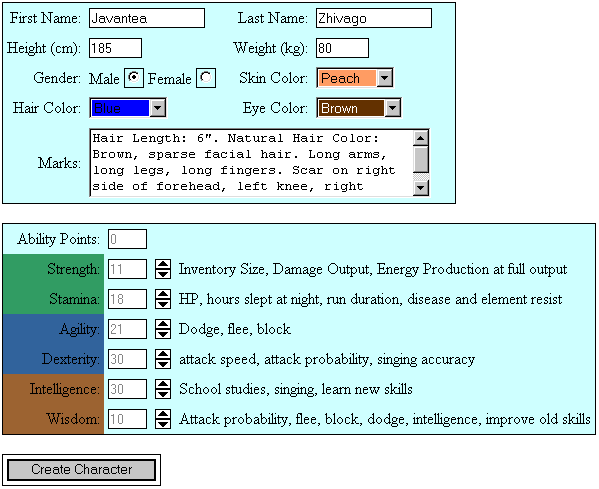This screenshot has height=489, width=599.
Task: Focus the Weight (kg) field
Action: pyautogui.click(x=342, y=48)
